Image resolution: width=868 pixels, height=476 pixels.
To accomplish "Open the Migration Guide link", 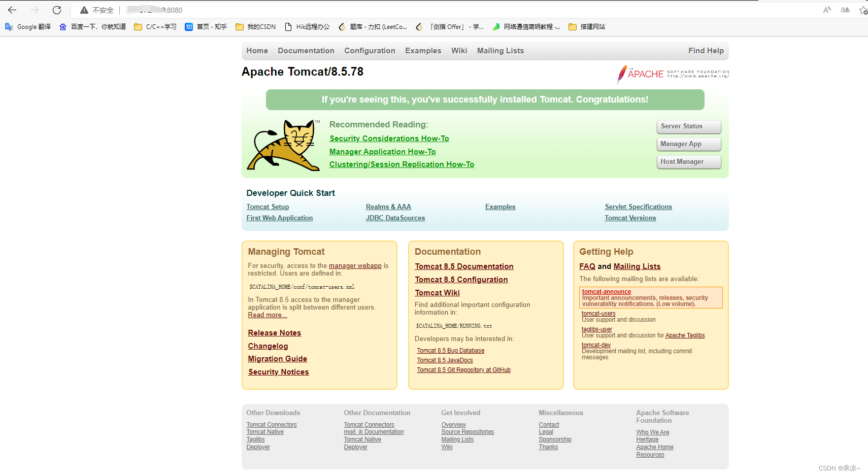I will (278, 359).
